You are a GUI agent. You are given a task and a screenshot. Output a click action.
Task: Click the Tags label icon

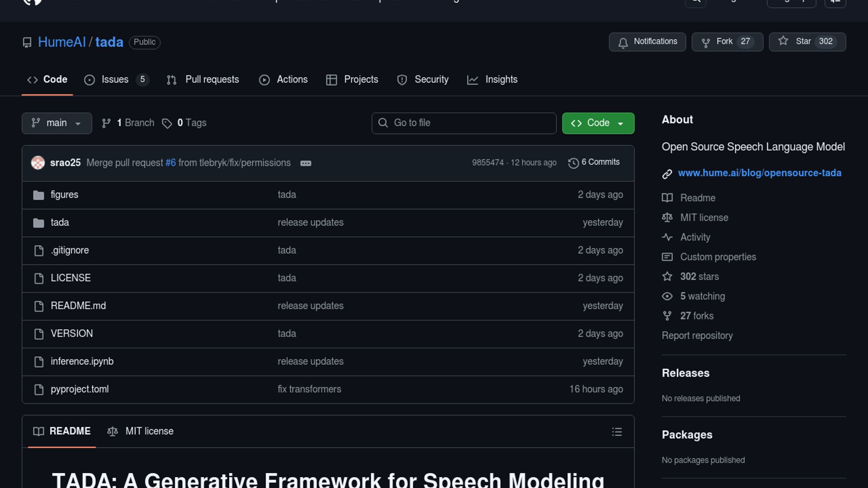click(167, 123)
